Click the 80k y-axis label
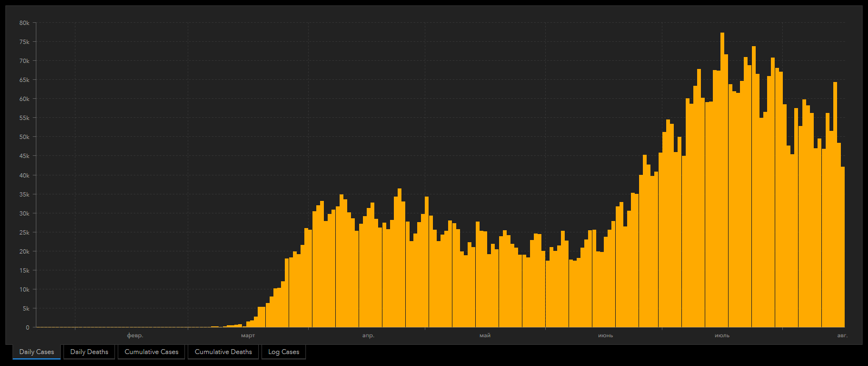The height and width of the screenshot is (366, 868). [x=24, y=23]
